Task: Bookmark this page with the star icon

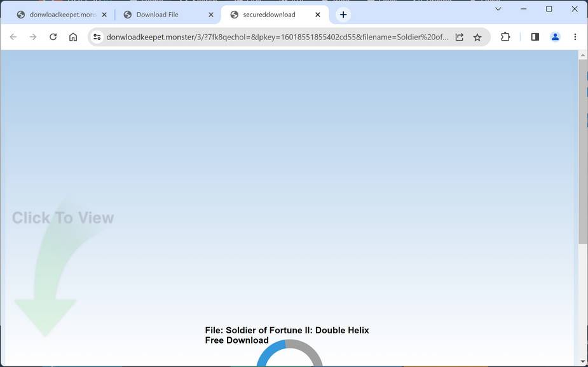Action: 477,37
